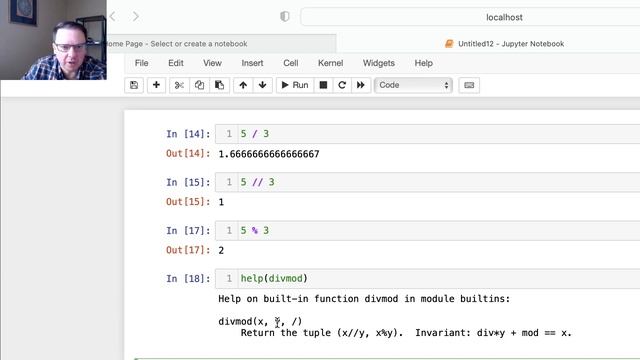Click the privacy shield icon beside address bar
Screen dimensions: 640x360
point(284,16)
